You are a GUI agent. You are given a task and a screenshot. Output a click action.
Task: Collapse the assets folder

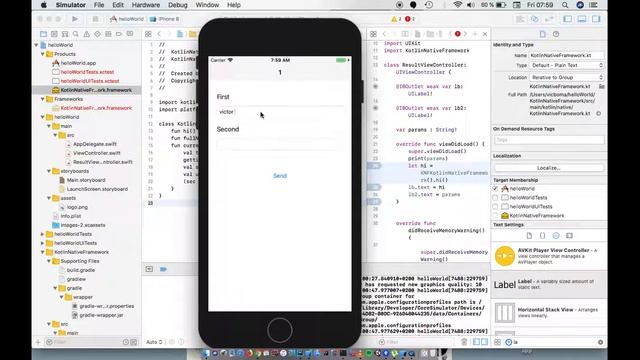click(49, 198)
